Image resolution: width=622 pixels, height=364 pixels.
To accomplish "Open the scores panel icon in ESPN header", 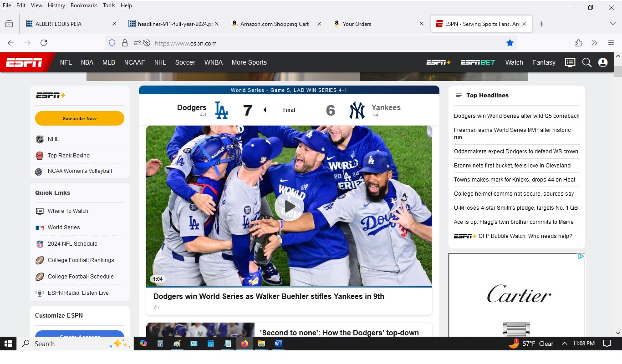I will 570,63.
